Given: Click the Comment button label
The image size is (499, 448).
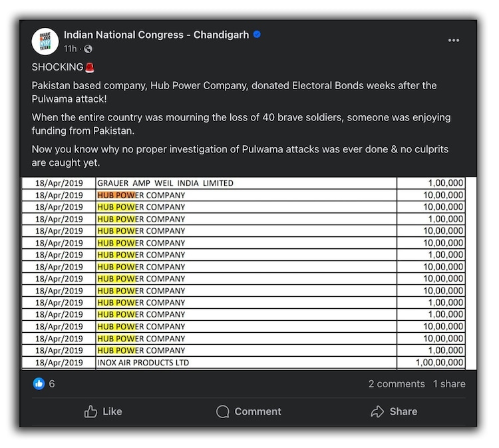Looking at the screenshot, I should coord(257,411).
